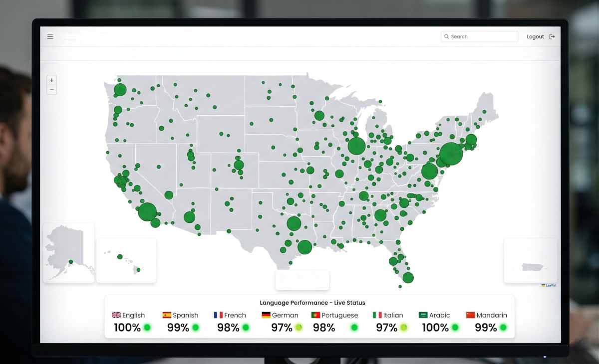
Task: Click the Leaflet attribution link
Action: tap(549, 285)
